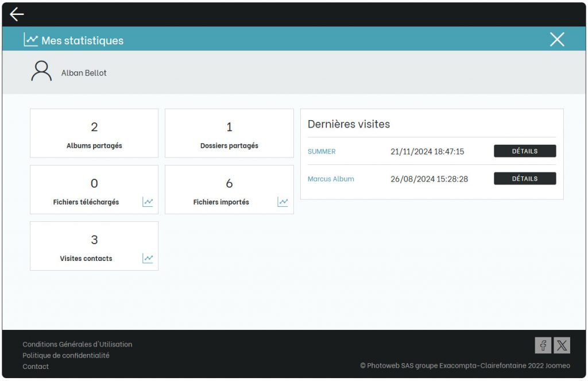Open Conditions Générales d'Utilisation
This screenshot has height=381, width=588.
[x=78, y=344]
